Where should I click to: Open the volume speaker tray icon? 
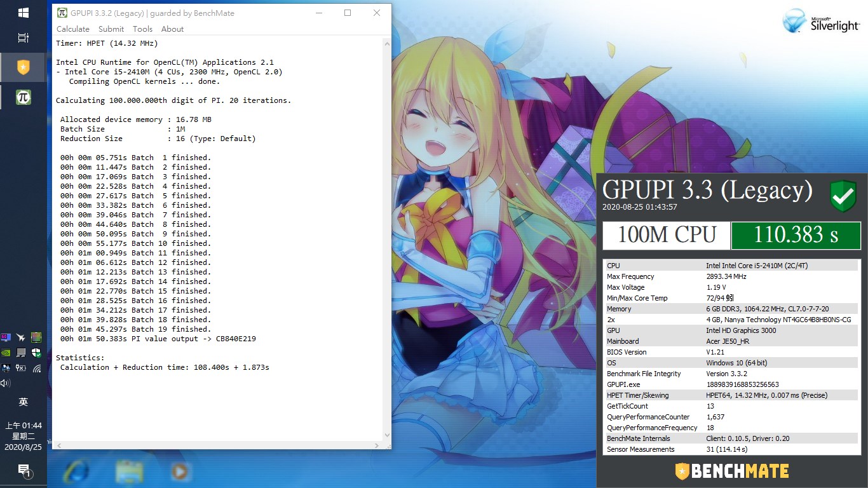(x=6, y=383)
